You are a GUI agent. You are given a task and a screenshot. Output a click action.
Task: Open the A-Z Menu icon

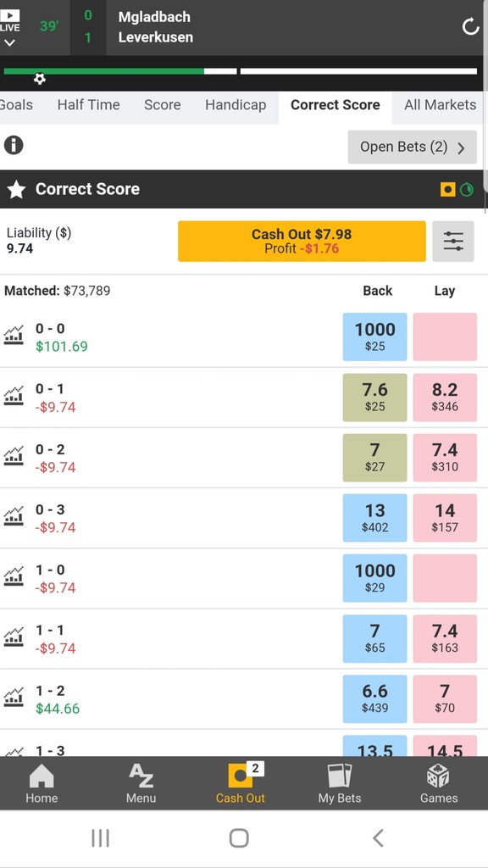(x=141, y=784)
